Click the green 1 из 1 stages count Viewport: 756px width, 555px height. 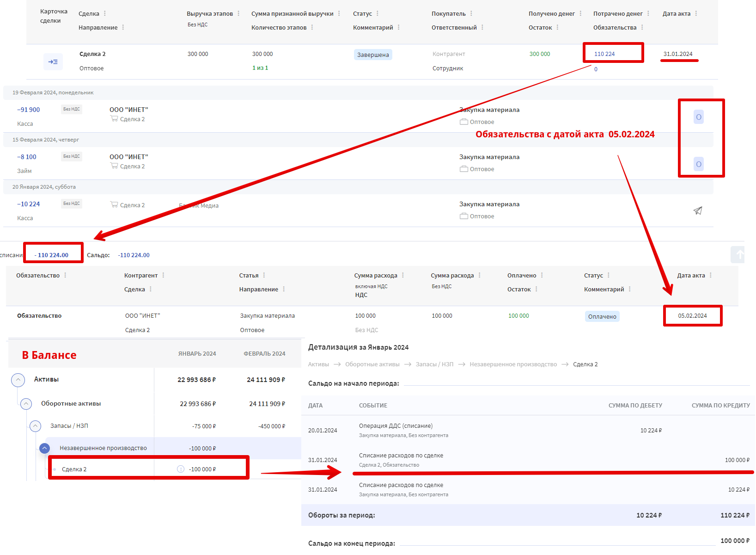pos(260,68)
